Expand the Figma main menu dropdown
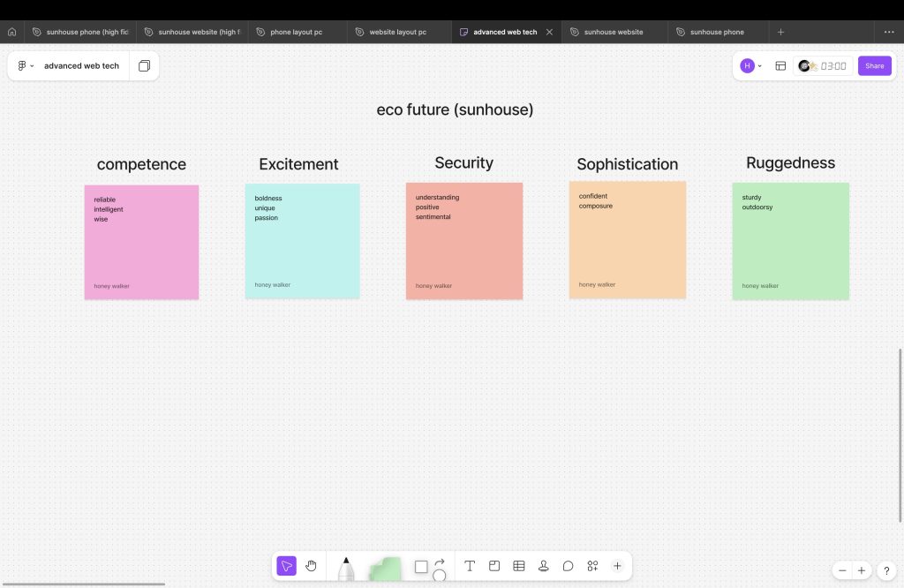Screen dimensions: 904x588 pos(26,66)
